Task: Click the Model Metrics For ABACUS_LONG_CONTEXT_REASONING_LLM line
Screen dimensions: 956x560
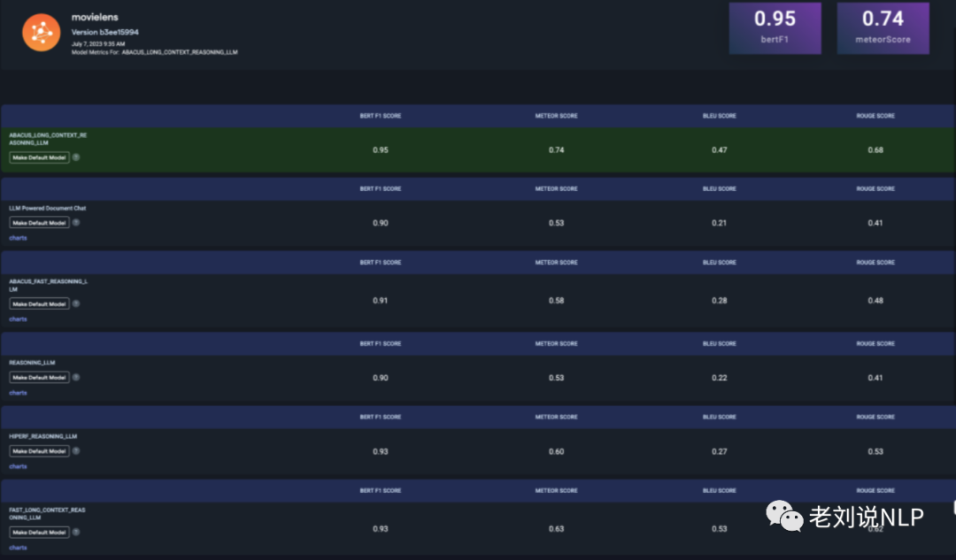Action: pos(154,52)
